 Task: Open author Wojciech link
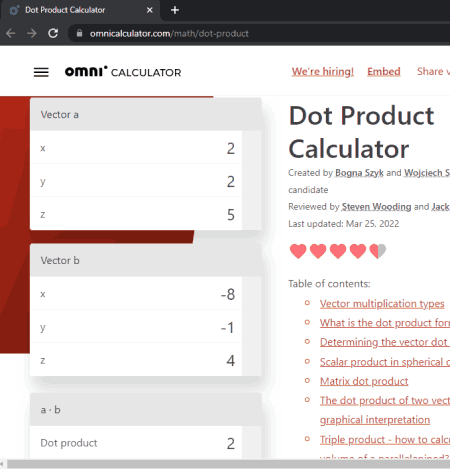point(427,173)
